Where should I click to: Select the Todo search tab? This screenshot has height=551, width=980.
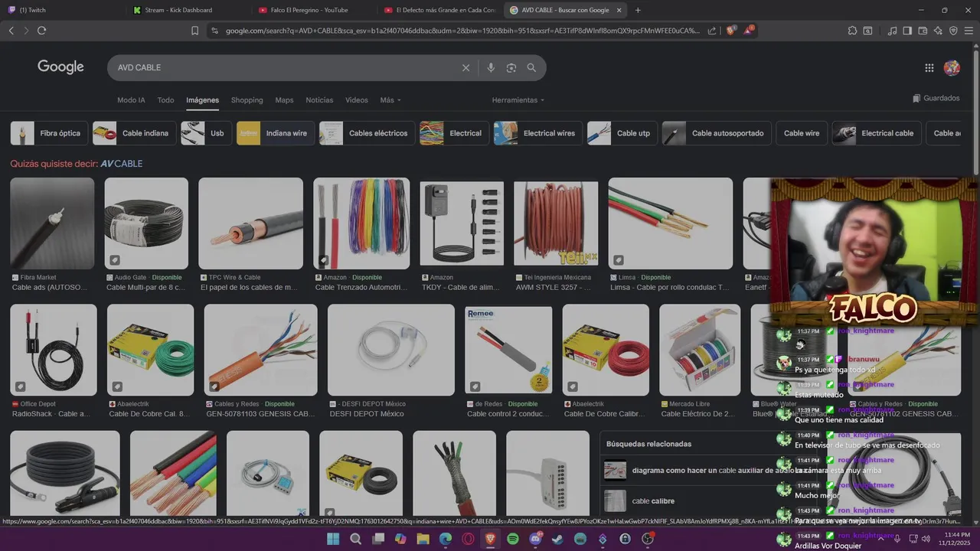pyautogui.click(x=165, y=100)
